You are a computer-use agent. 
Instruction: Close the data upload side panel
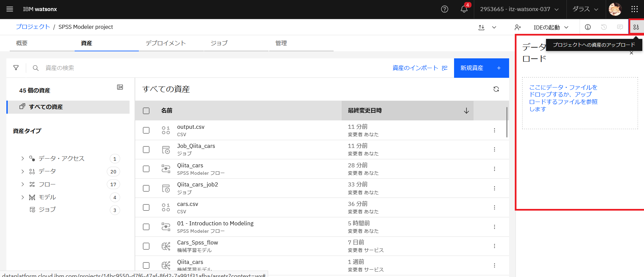tap(631, 53)
